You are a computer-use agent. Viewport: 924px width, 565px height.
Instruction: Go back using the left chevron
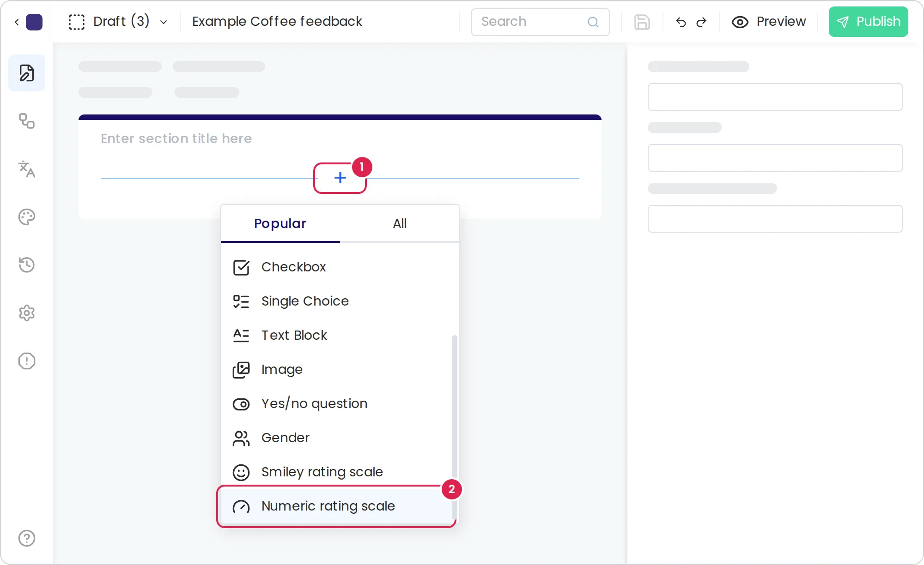(x=17, y=22)
